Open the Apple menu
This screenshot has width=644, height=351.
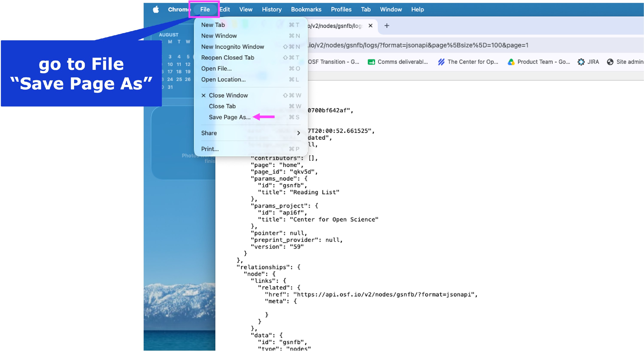click(156, 9)
